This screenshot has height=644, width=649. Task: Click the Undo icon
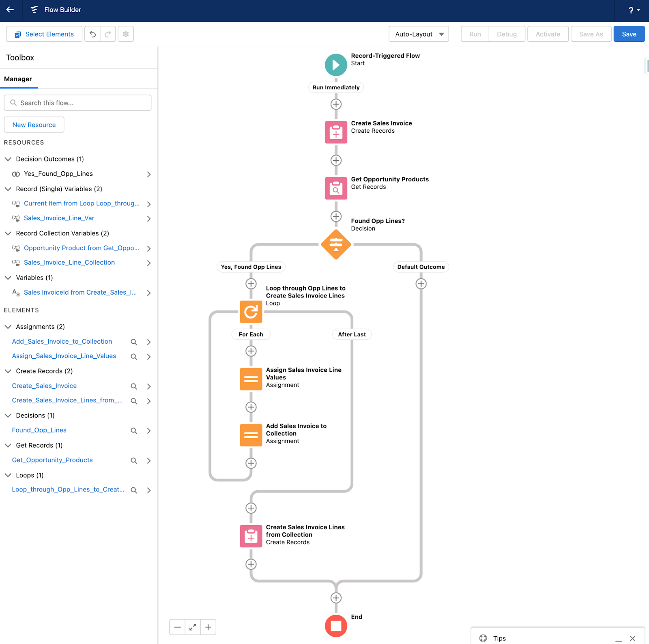[x=92, y=34]
